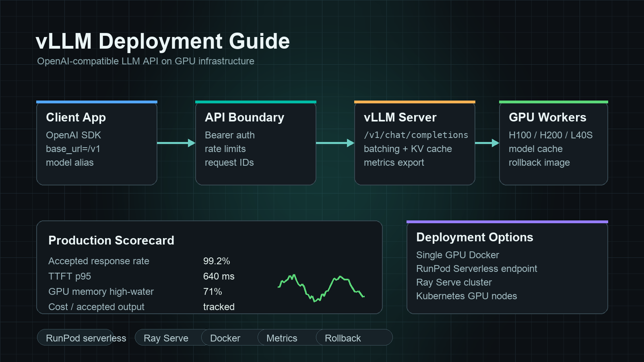Screen dimensions: 644x362
Task: Select the Ray Serve tag
Action: 167,337
